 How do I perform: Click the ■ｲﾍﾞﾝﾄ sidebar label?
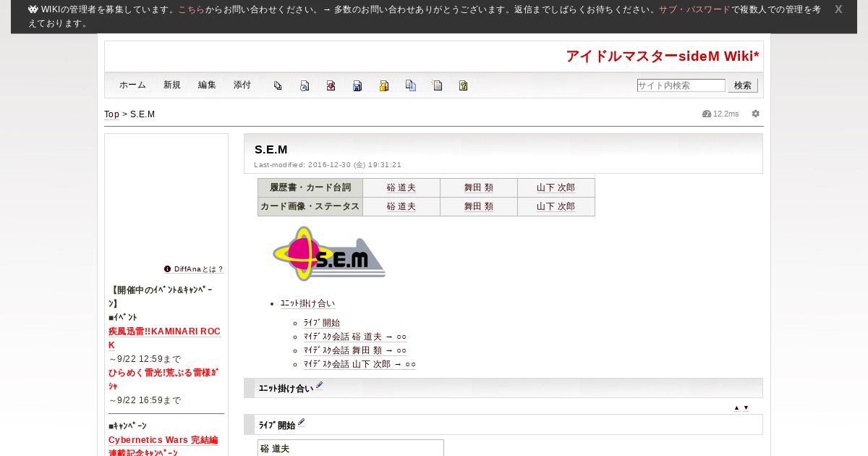pos(123,317)
